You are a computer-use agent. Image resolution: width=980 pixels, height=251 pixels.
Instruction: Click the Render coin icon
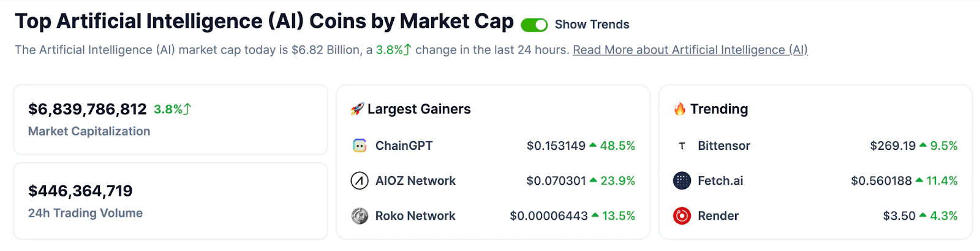[682, 216]
